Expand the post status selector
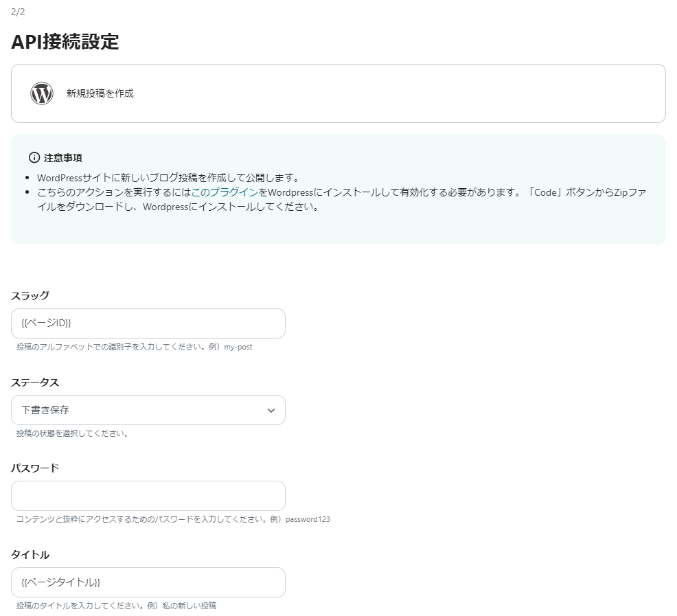 tap(148, 410)
